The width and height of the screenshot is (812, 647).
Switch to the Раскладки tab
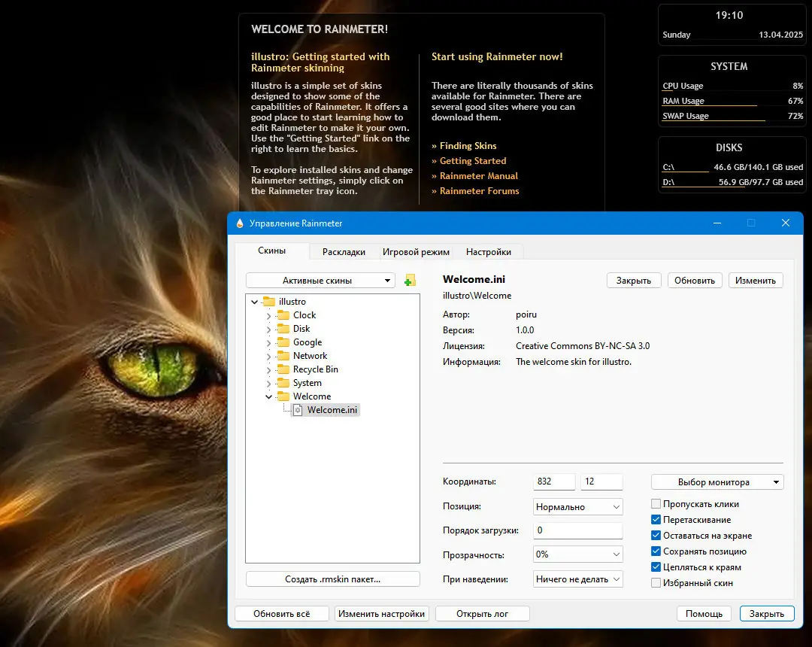click(x=344, y=252)
